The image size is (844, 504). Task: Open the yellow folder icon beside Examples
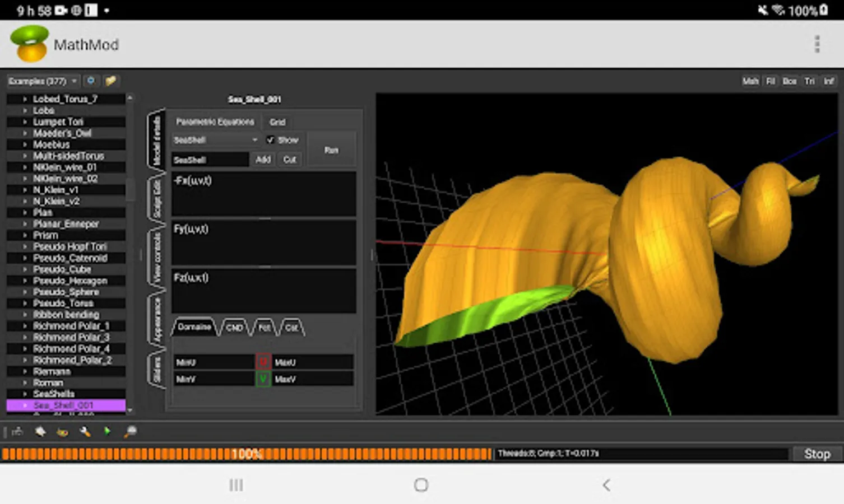(x=111, y=81)
